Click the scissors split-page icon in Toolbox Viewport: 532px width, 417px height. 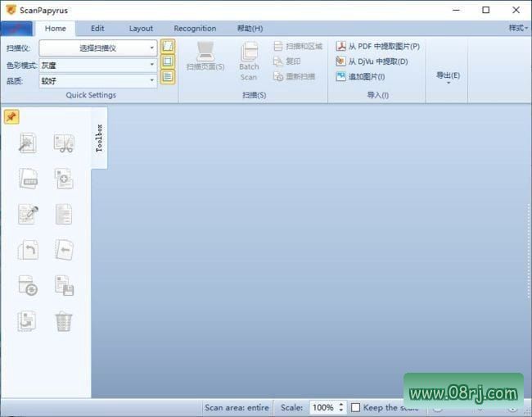(64, 143)
